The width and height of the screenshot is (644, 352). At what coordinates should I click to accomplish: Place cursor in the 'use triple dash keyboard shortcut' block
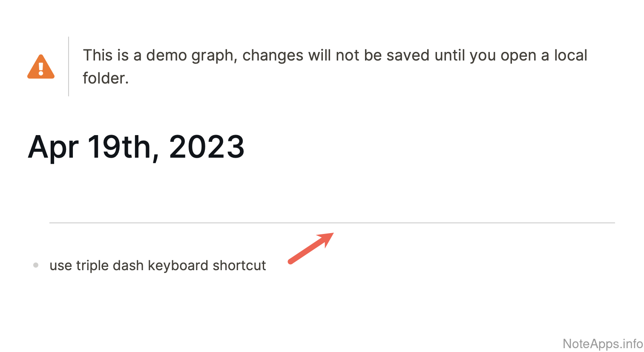(x=158, y=265)
